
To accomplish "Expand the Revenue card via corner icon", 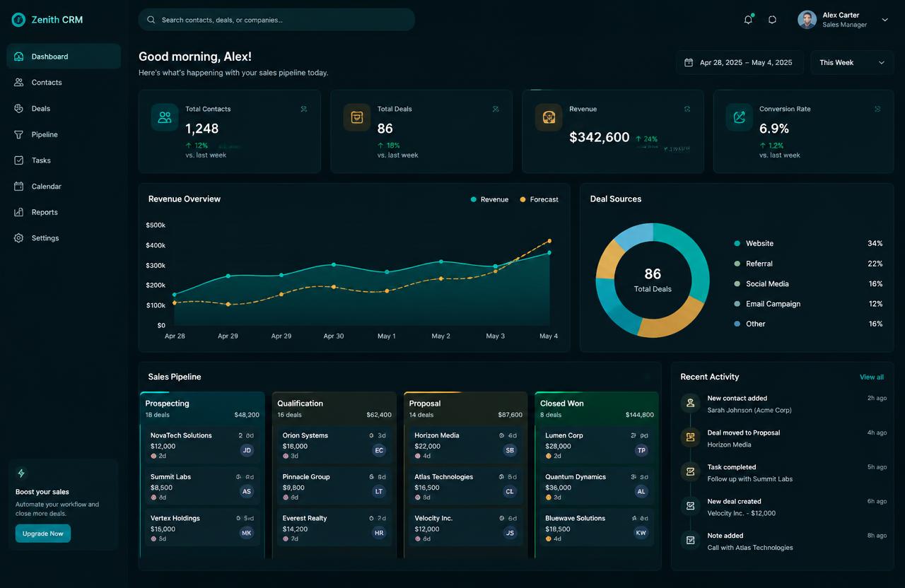I will (x=687, y=109).
